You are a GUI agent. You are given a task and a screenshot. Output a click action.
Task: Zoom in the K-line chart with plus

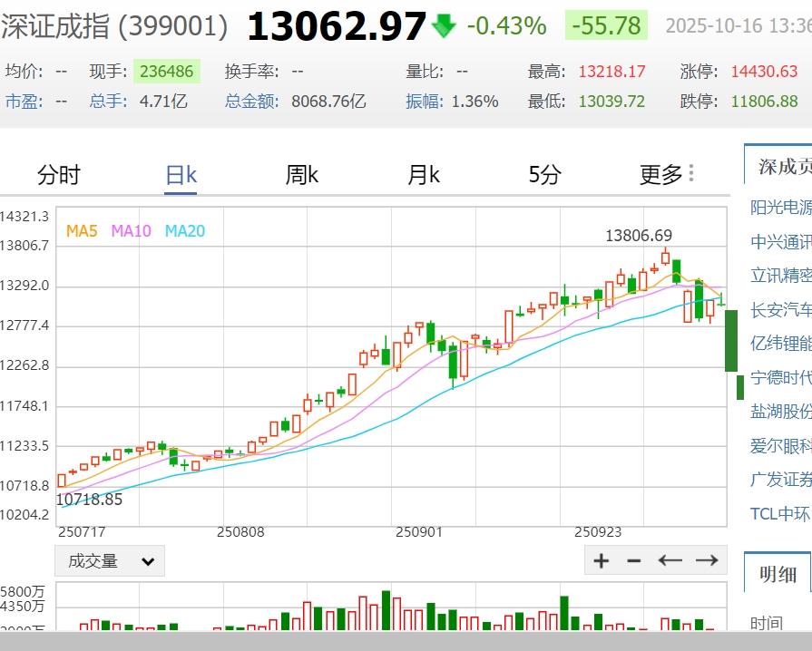tap(602, 560)
